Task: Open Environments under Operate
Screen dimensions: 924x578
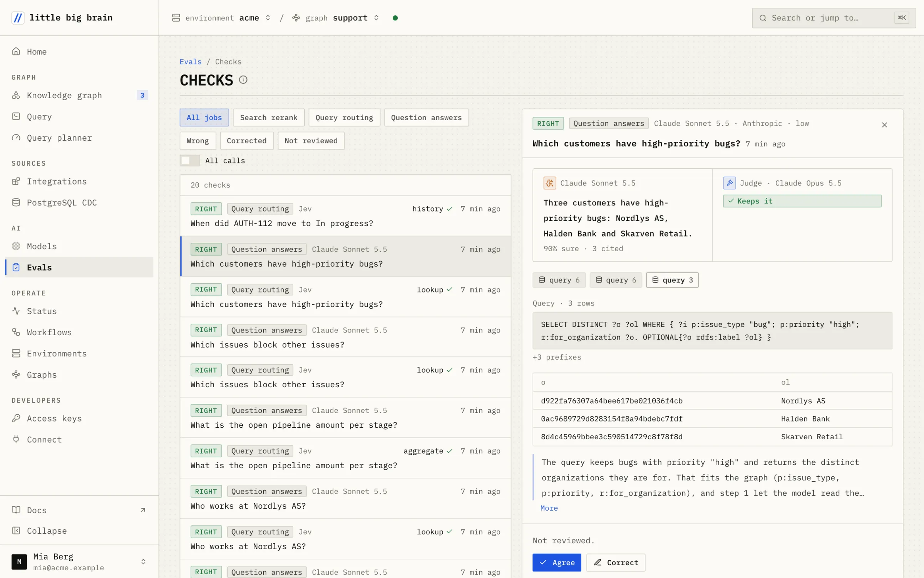Action: (79, 353)
